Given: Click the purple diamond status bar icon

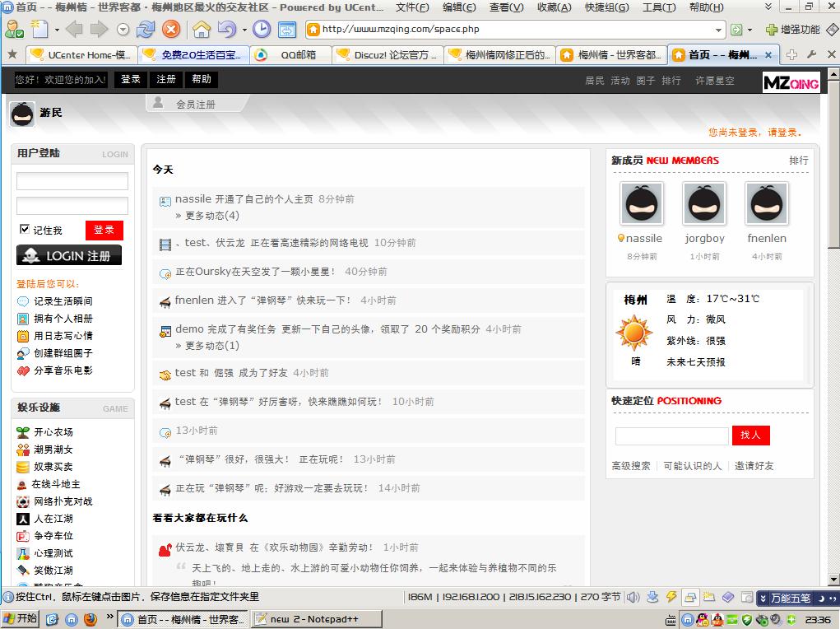Looking at the screenshot, I should click(728, 597).
